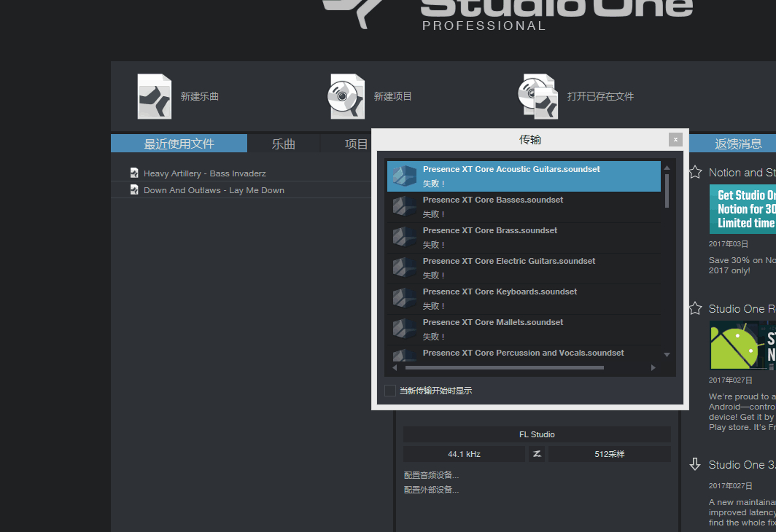The width and height of the screenshot is (776, 532).
Task: Open the Notion and Studio news headline
Action: (742, 173)
